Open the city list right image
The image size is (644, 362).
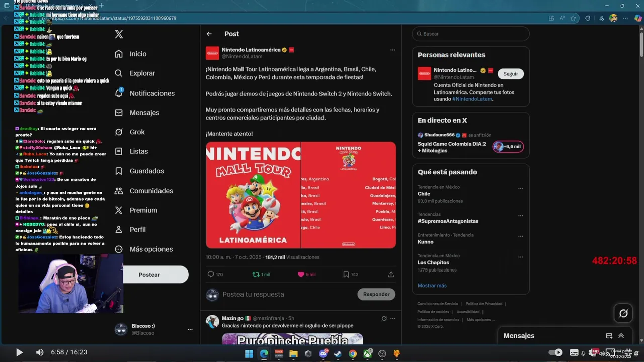pyautogui.click(x=349, y=195)
